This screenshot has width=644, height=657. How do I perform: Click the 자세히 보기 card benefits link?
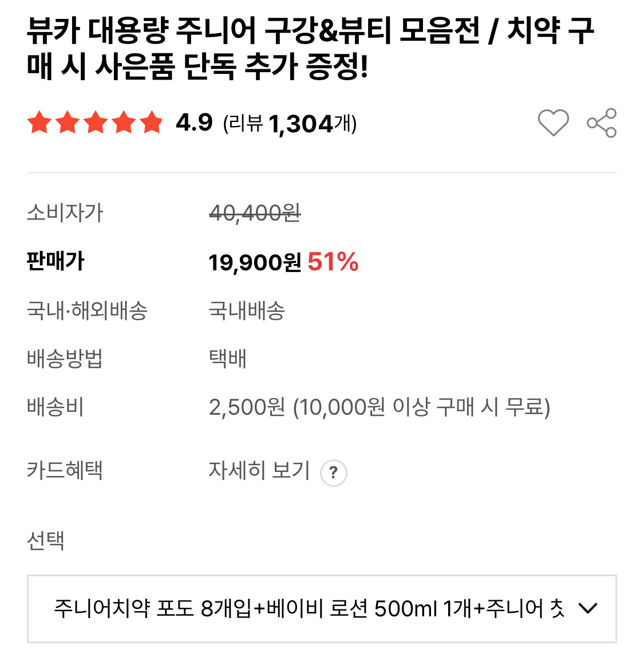259,471
